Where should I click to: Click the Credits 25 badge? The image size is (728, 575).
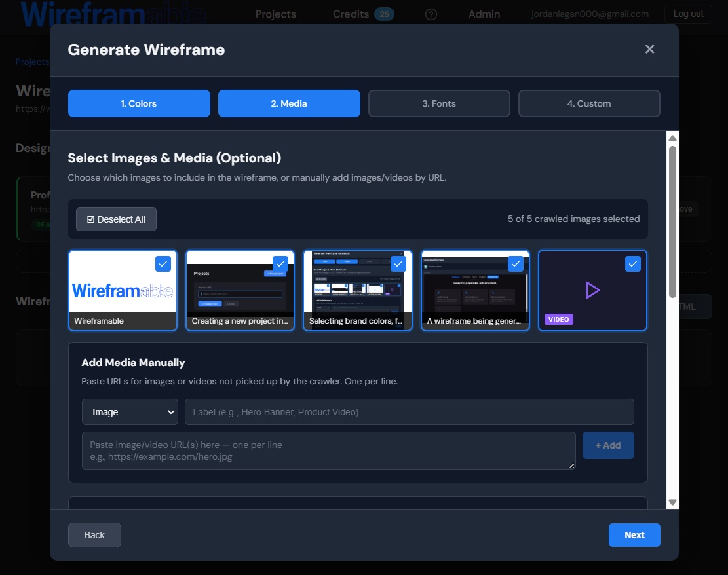[x=385, y=14]
